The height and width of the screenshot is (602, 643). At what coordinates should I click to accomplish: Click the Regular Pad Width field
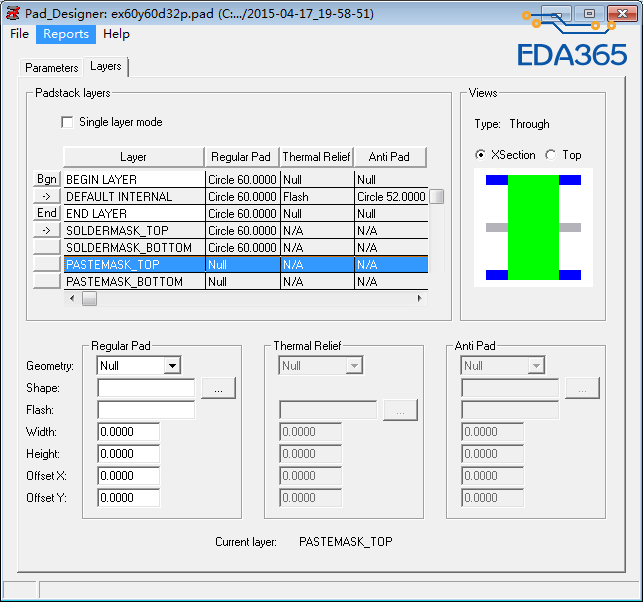coord(128,432)
